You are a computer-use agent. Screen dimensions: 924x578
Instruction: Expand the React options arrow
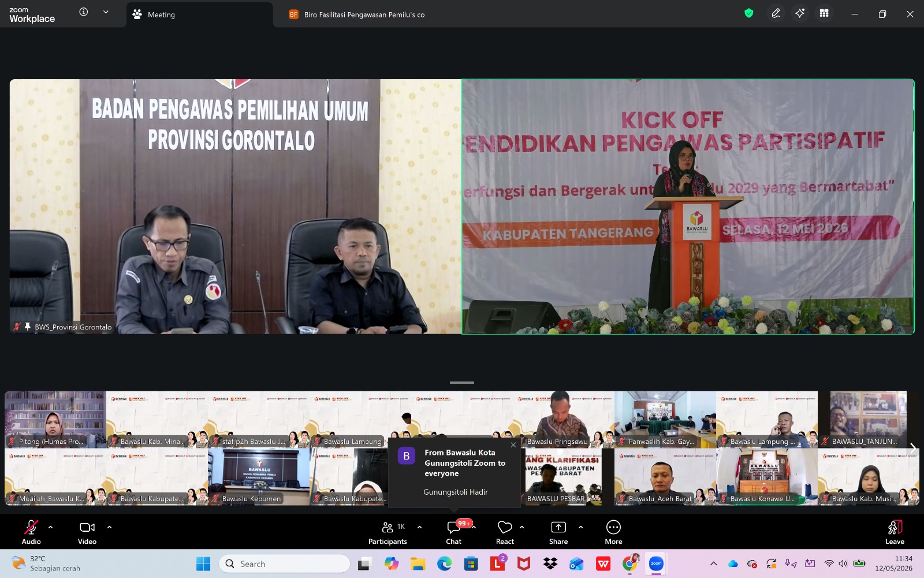tap(521, 527)
